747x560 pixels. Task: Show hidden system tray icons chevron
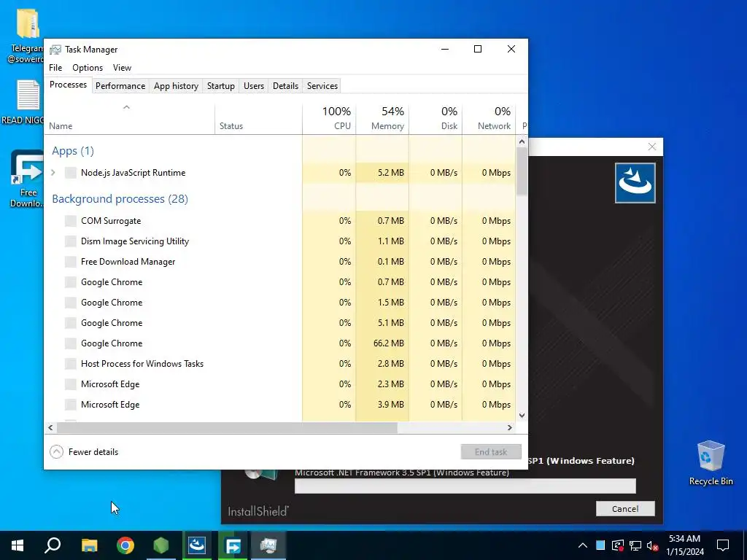583,545
